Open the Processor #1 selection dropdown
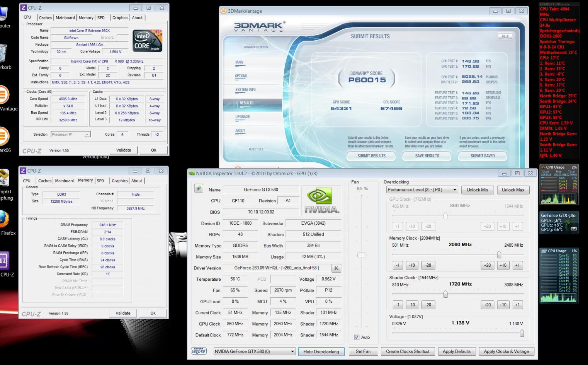The image size is (588, 365). (x=70, y=134)
